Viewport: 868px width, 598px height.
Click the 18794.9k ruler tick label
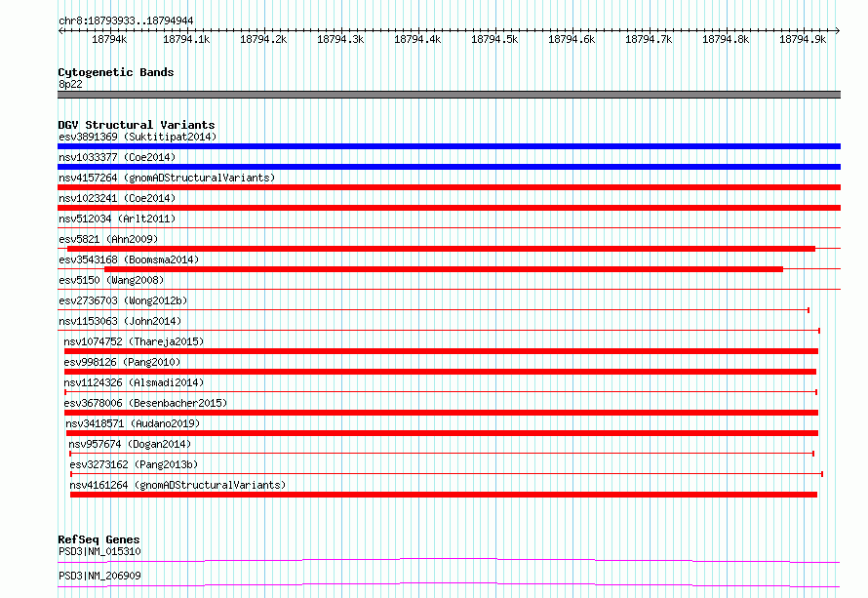point(803,39)
